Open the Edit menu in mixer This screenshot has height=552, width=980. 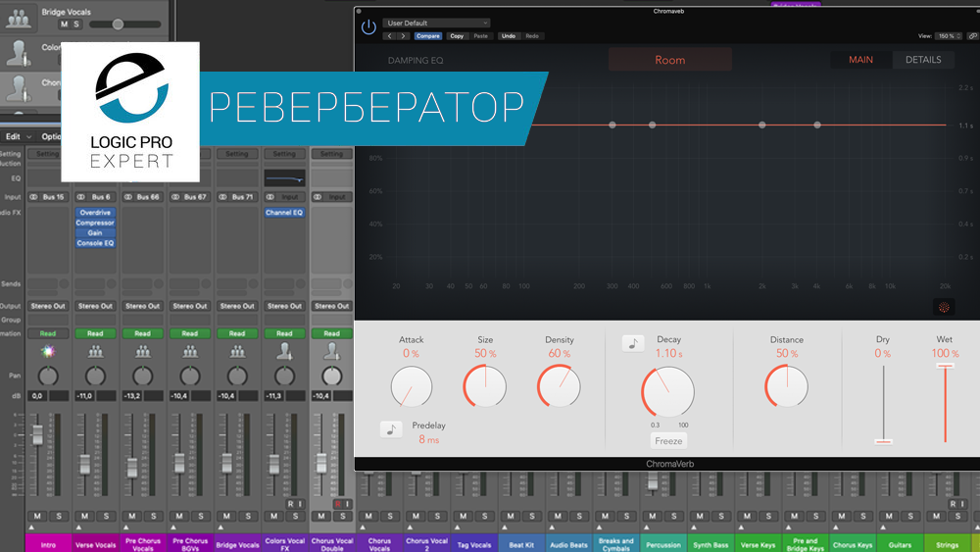18,136
